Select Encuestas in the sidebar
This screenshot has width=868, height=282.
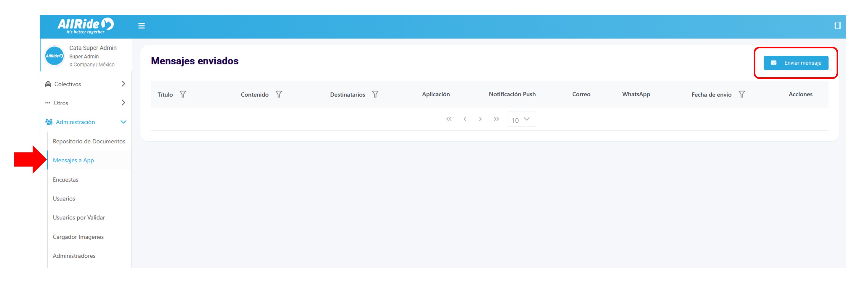click(65, 180)
